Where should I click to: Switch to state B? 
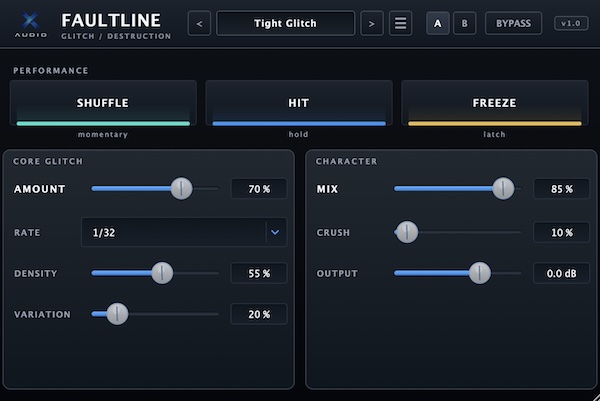(x=465, y=23)
